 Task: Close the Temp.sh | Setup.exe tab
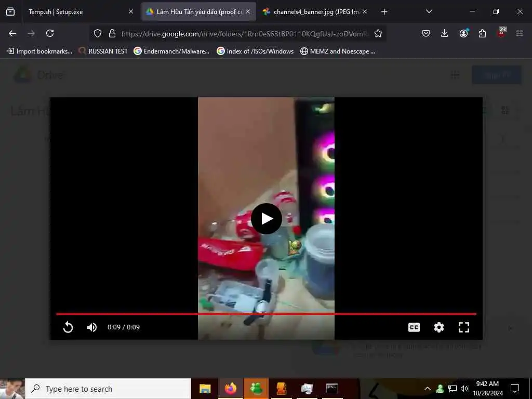click(131, 12)
